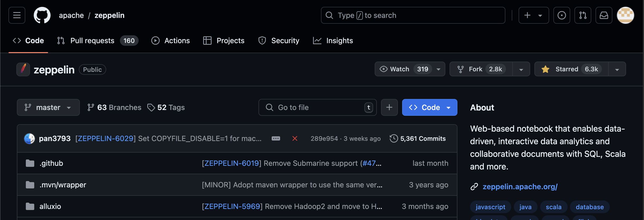
Task: Navigate to the apache owner link
Action: pos(71,15)
